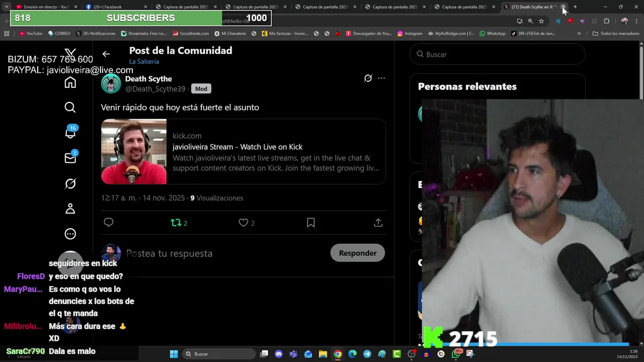The height and width of the screenshot is (362, 644).
Task: Open the tab search dropdown arrow at far left
Action: tap(6, 7)
